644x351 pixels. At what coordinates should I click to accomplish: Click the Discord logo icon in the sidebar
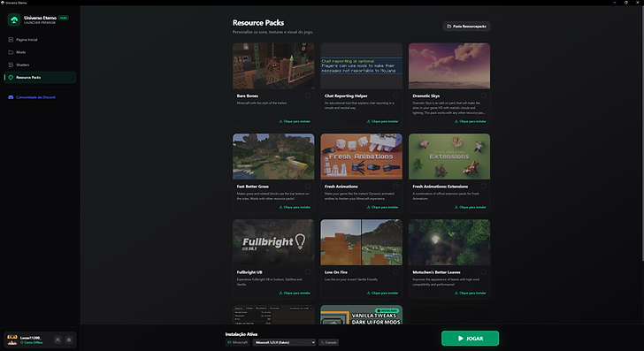coord(11,97)
